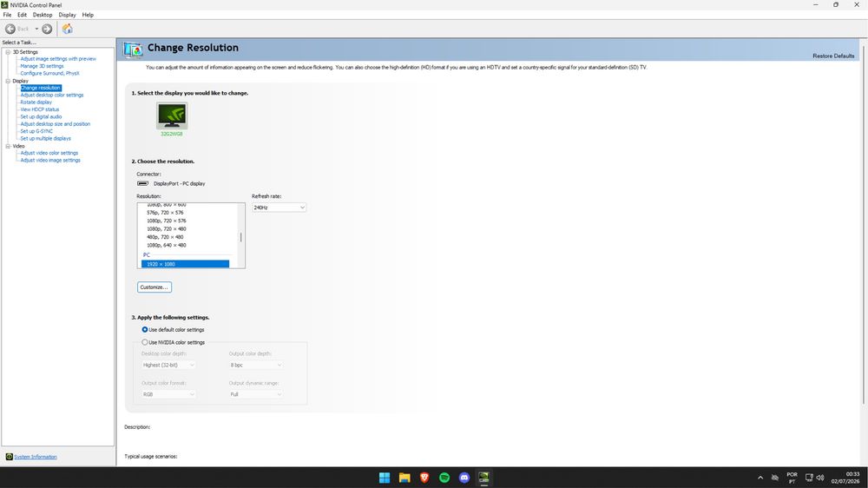Click the DisplayPort connector icon
The width and height of the screenshot is (868, 488).
(143, 183)
